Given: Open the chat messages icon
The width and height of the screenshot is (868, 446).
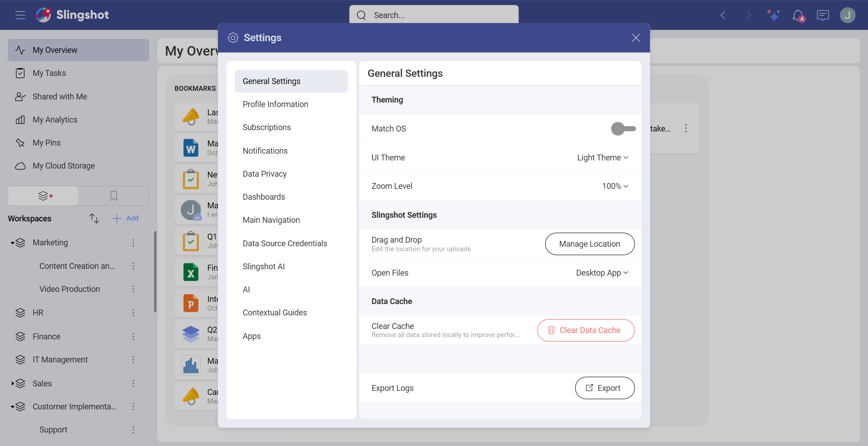Looking at the screenshot, I should pyautogui.click(x=823, y=15).
